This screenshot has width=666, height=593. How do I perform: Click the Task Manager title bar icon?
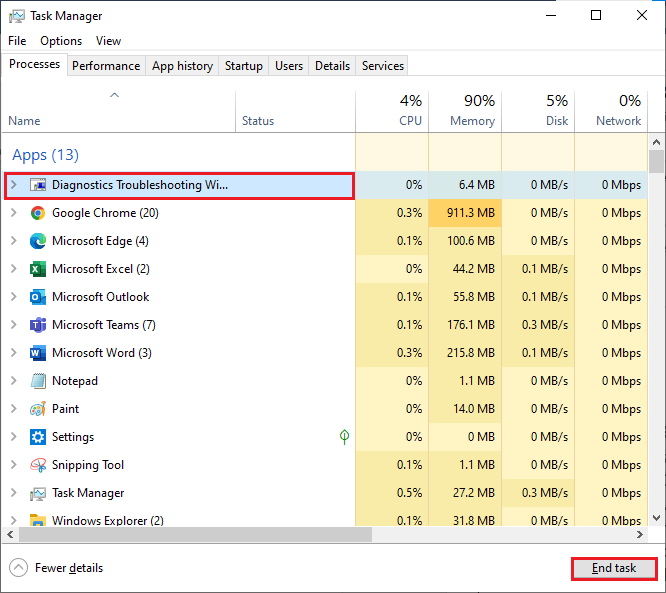pos(17,16)
